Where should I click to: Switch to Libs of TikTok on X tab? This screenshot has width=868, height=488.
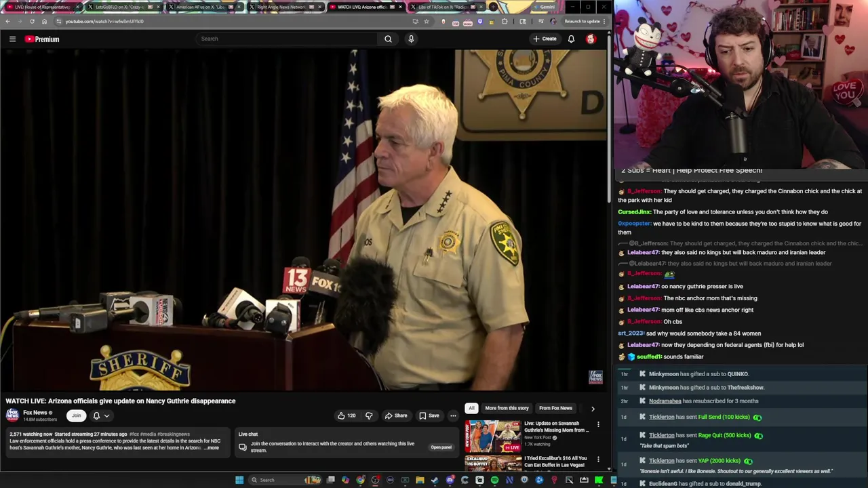click(x=446, y=7)
